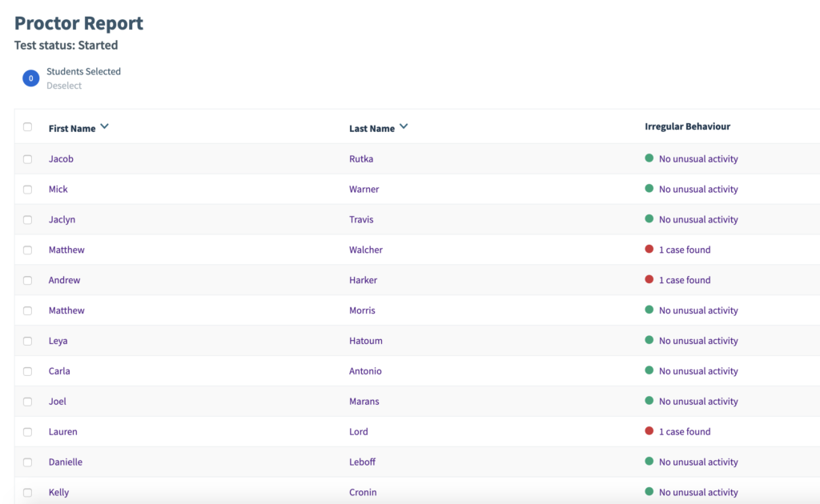The height and width of the screenshot is (504, 820).
Task: Click 'No unusual activity' for Carla Antonio
Action: pyautogui.click(x=698, y=371)
